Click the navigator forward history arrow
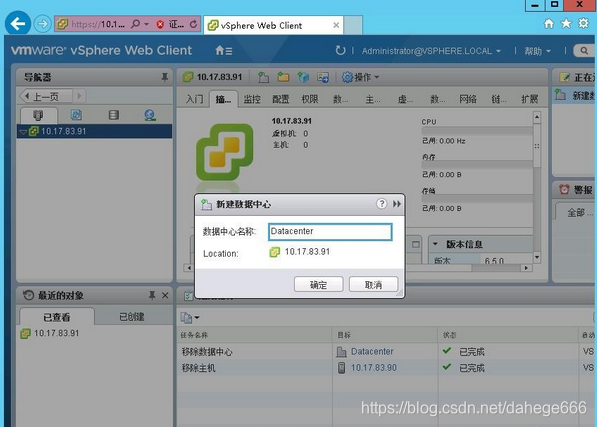This screenshot has height=427, width=597. (79, 96)
